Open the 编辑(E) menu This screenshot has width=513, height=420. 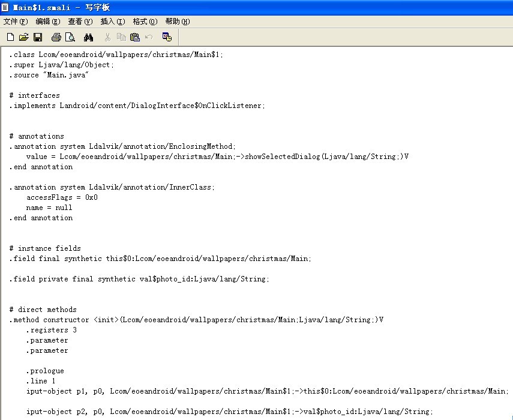point(48,22)
